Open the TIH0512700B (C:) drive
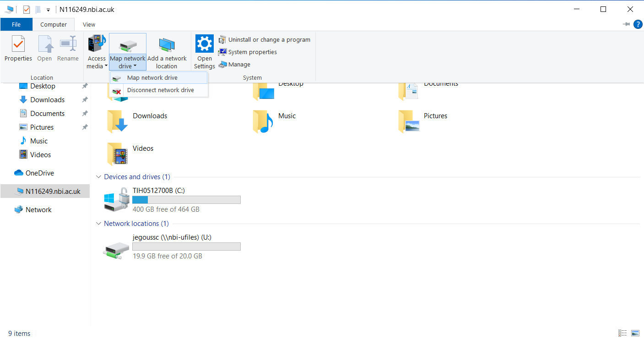 pyautogui.click(x=117, y=199)
